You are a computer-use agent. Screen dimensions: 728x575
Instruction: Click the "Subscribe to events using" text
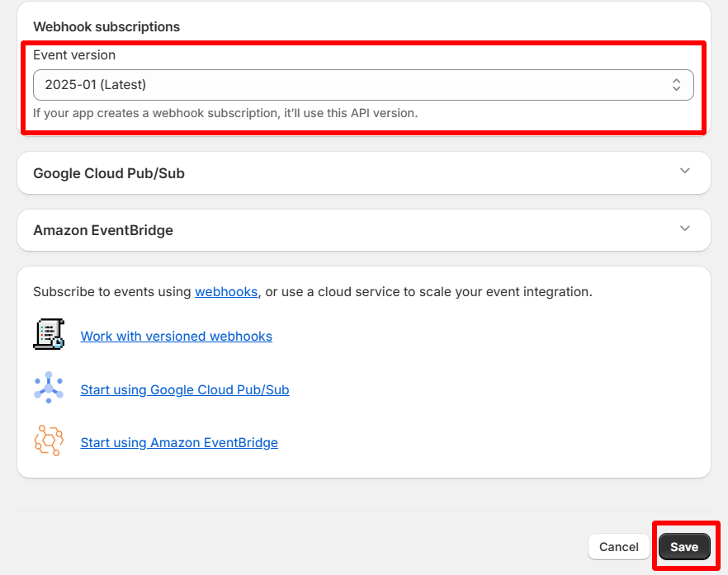tap(111, 292)
